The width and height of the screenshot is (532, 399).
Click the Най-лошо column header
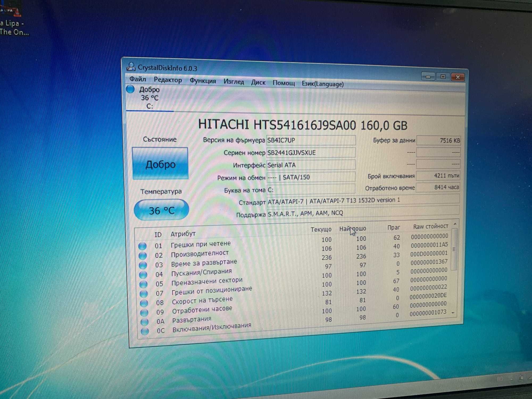point(352,228)
